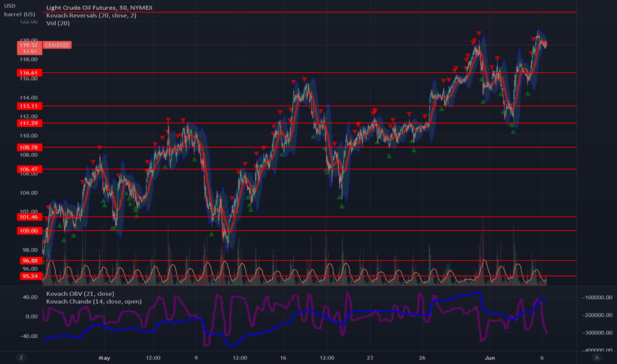617x364 pixels.
Task: Select the Kovach Reversals indicator legend
Action: (x=91, y=15)
